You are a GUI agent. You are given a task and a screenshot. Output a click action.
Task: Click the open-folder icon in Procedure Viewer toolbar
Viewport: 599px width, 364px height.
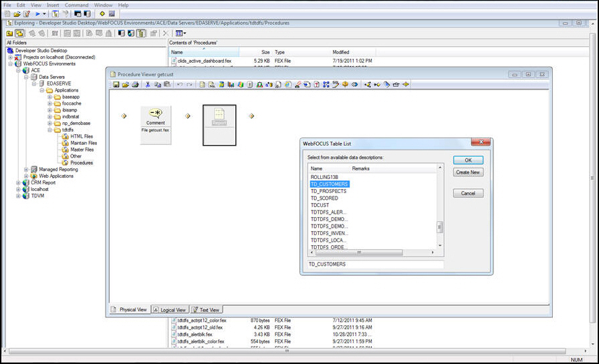click(x=125, y=85)
